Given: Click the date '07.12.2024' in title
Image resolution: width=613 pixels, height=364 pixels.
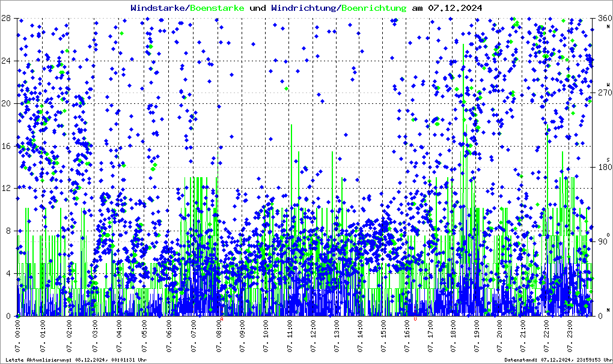Looking at the screenshot, I should [x=455, y=8].
